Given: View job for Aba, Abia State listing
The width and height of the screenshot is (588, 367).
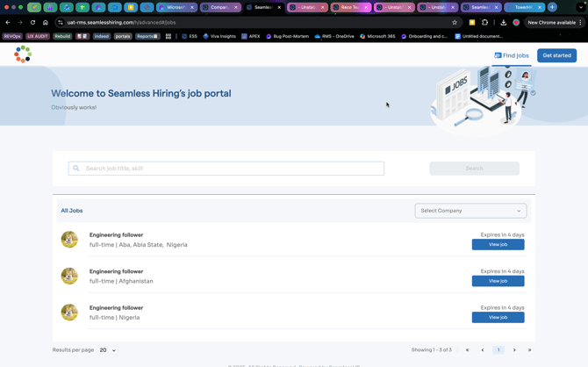Looking at the screenshot, I should [498, 245].
